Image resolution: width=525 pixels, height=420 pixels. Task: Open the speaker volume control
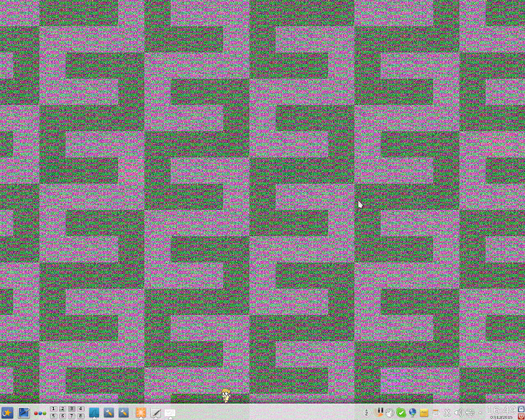pos(458,413)
